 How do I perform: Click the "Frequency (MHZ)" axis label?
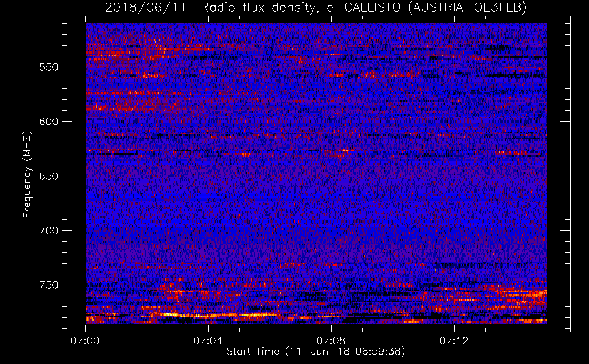pyautogui.click(x=27, y=174)
